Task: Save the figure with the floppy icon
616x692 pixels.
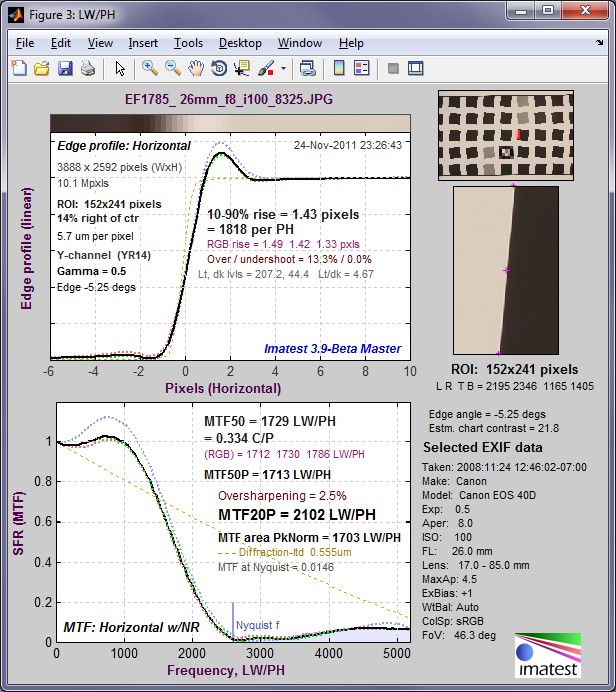Action: (x=65, y=68)
